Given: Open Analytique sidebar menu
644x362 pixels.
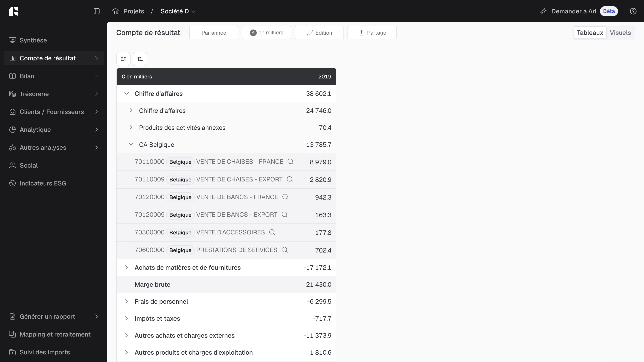Looking at the screenshot, I should 54,130.
